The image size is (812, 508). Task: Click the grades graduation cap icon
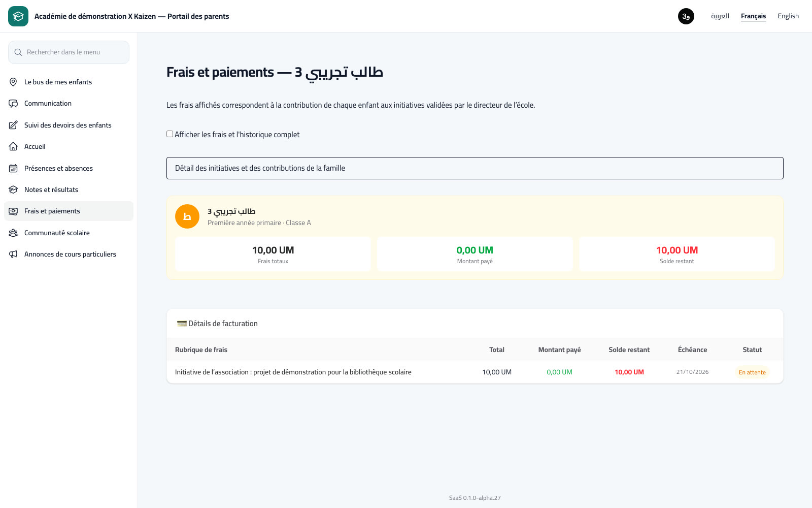pyautogui.click(x=13, y=190)
